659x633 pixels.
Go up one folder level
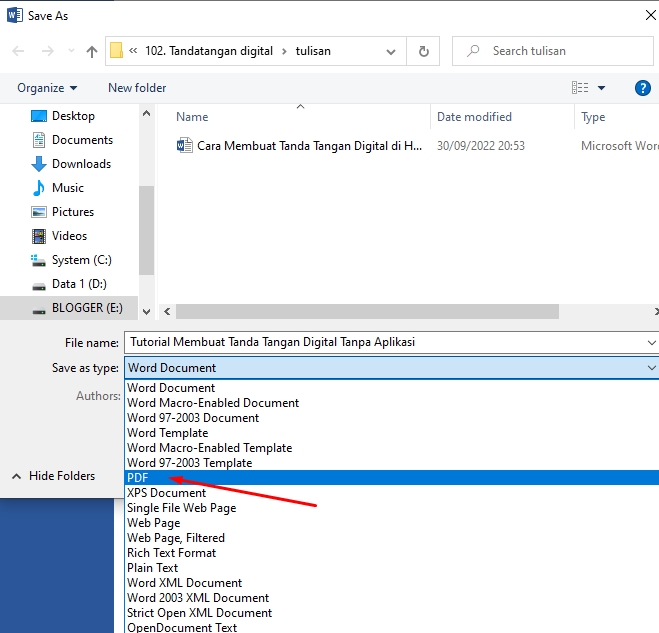click(x=92, y=51)
